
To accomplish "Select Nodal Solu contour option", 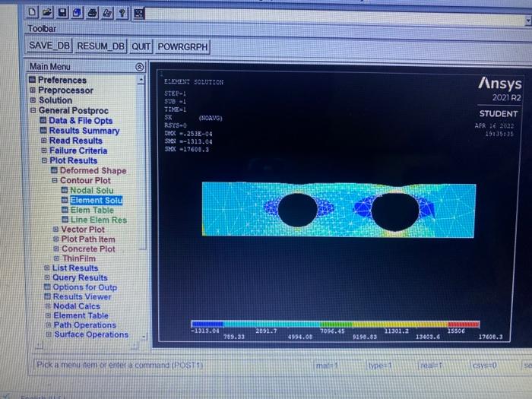I will click(92, 190).
